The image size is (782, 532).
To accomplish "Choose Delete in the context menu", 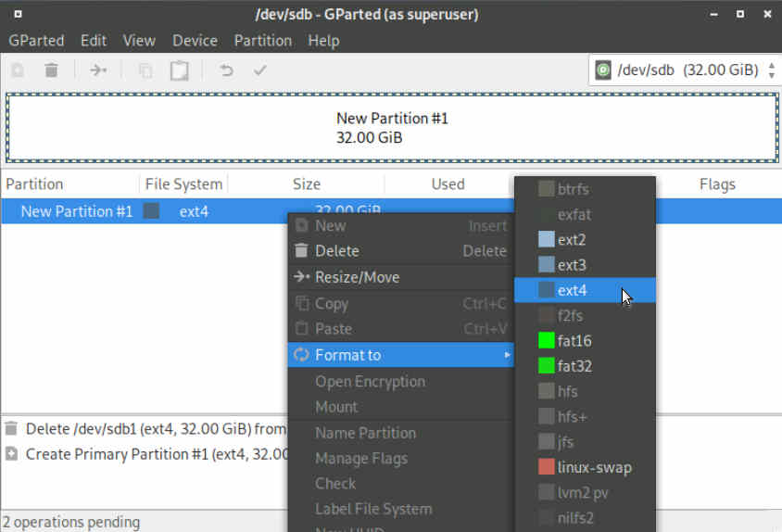I will click(401, 250).
